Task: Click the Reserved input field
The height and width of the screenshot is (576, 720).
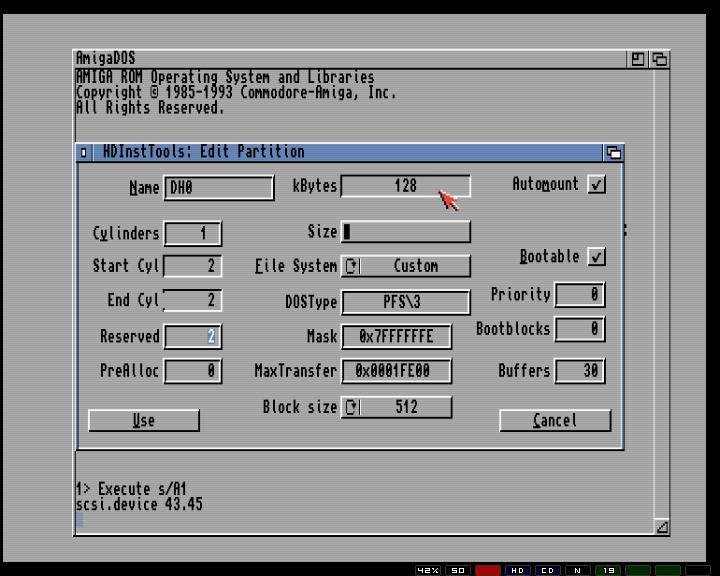Action: point(193,336)
